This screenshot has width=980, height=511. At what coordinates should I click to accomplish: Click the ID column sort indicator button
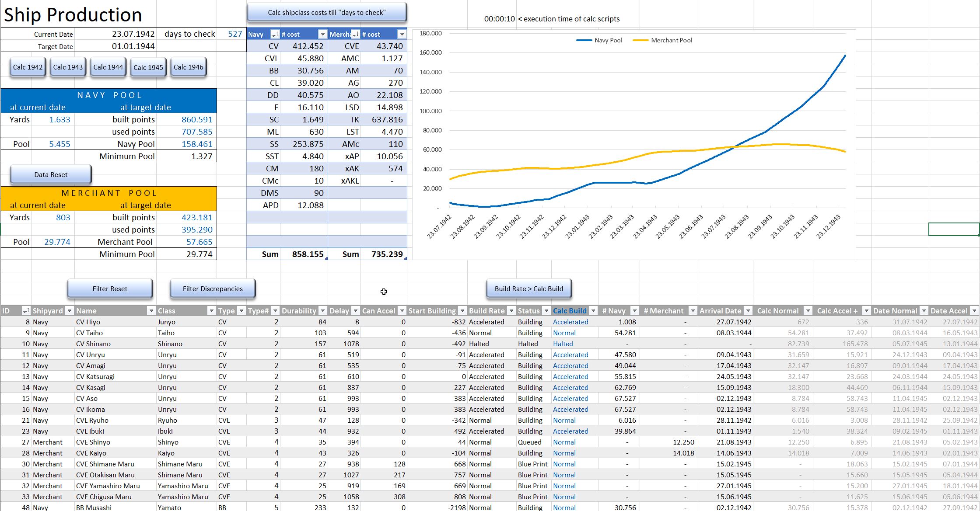tap(26, 311)
